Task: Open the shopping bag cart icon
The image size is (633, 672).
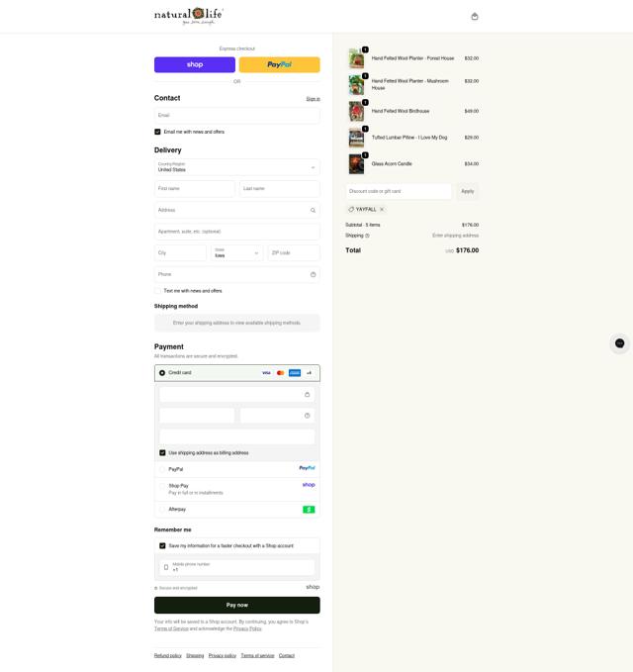Action: click(475, 16)
